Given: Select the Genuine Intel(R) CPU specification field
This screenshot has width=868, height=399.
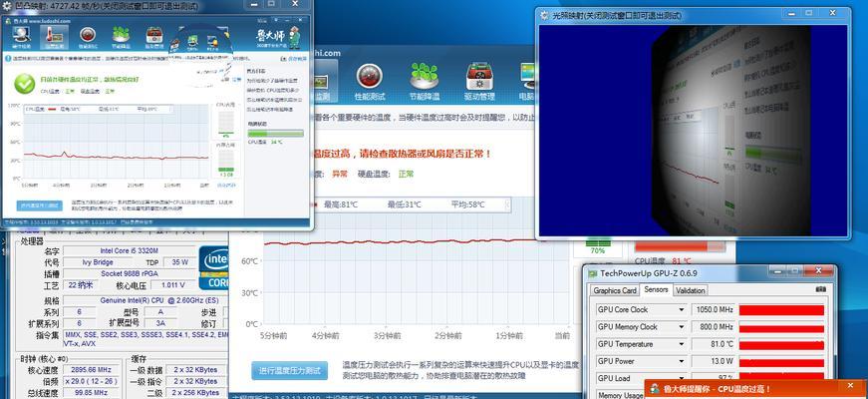Looking at the screenshot, I should [x=144, y=301].
